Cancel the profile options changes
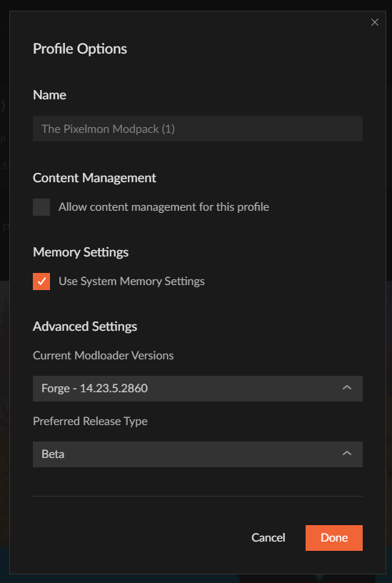This screenshot has height=583, width=392. (268, 538)
